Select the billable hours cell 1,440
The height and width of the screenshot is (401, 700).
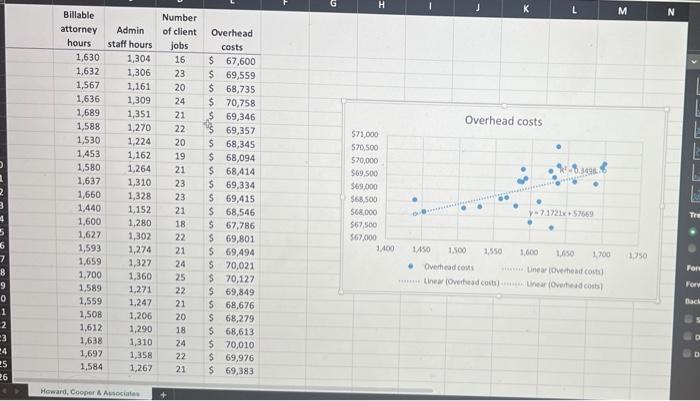point(80,208)
